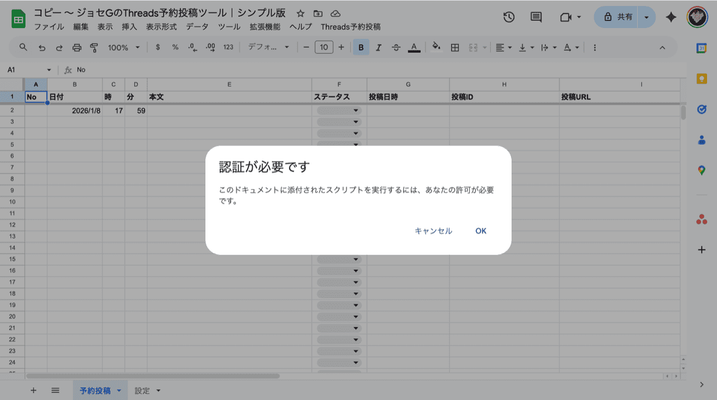This screenshot has width=717, height=400.
Task: Open the データ menu
Action: tap(197, 27)
